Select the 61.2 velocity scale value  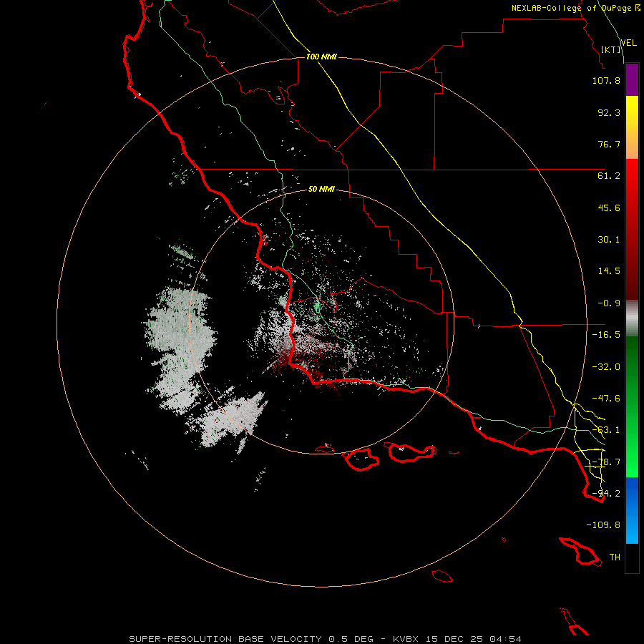coord(609,176)
